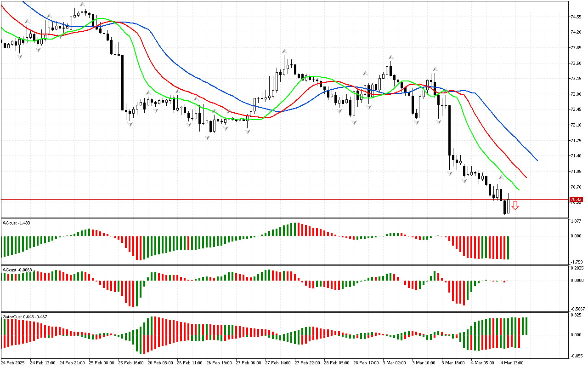This screenshot has width=588, height=368.
Task: Click the 27 Feb 06:00 time label
Action: [x=249, y=362]
